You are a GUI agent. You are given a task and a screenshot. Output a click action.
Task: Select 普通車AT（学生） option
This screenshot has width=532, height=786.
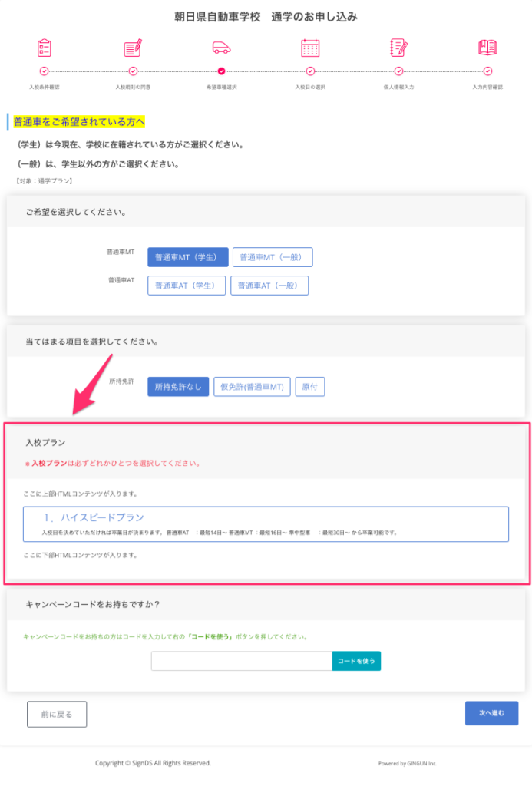click(x=187, y=286)
